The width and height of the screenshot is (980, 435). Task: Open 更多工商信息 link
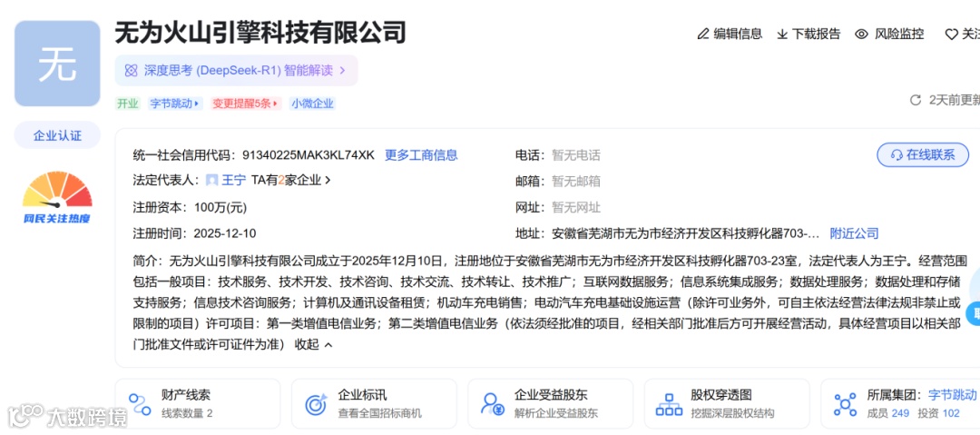(x=421, y=155)
